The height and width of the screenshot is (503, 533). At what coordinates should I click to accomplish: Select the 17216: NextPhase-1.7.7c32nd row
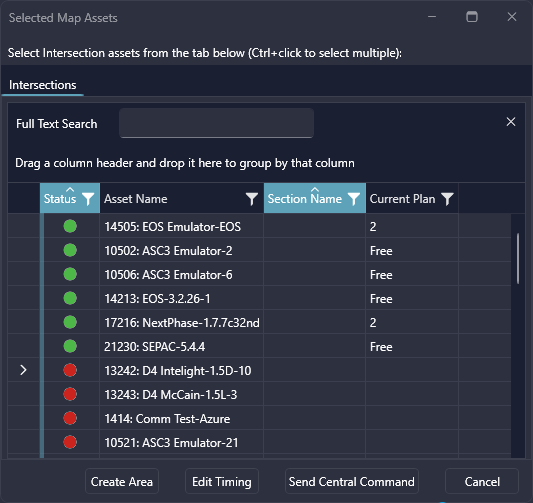pyautogui.click(x=259, y=323)
